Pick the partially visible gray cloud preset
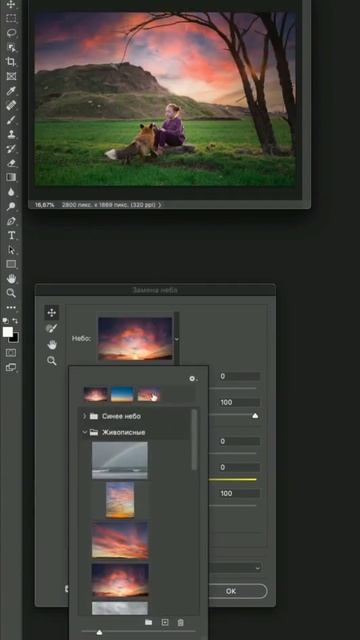360x640 pixels. pyautogui.click(x=120, y=608)
